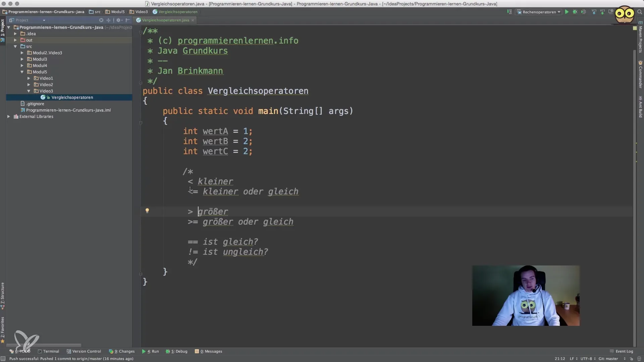Click src breadcrumb in navigation bar
This screenshot has width=644, height=362.
pyautogui.click(x=95, y=12)
